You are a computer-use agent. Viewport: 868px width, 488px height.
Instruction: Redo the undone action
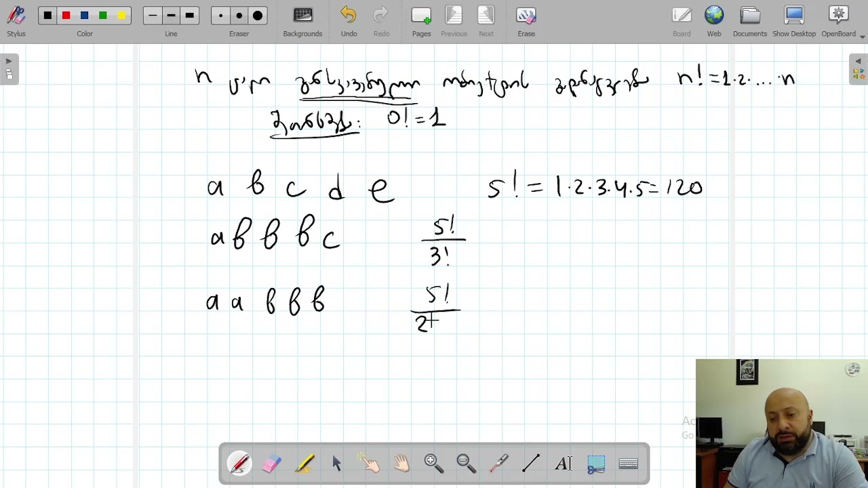tap(381, 22)
